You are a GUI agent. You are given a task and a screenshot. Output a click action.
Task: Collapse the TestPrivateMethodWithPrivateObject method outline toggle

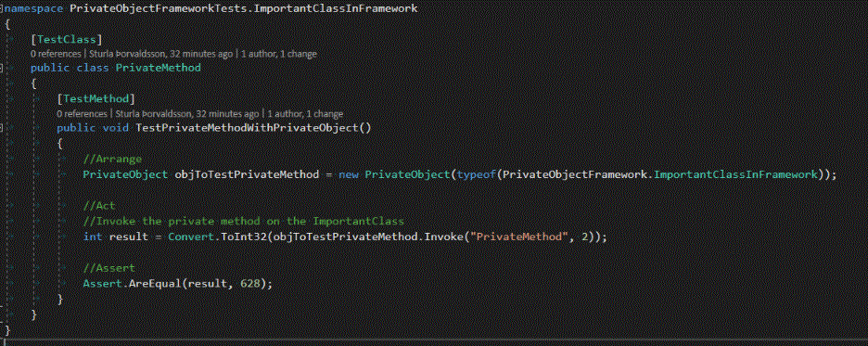pos(2,128)
